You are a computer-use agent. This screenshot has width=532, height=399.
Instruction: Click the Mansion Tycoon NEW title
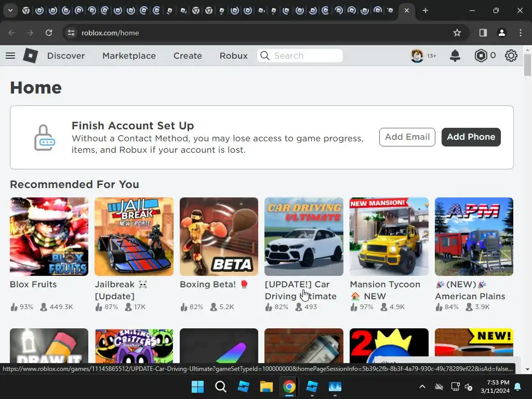tap(385, 290)
